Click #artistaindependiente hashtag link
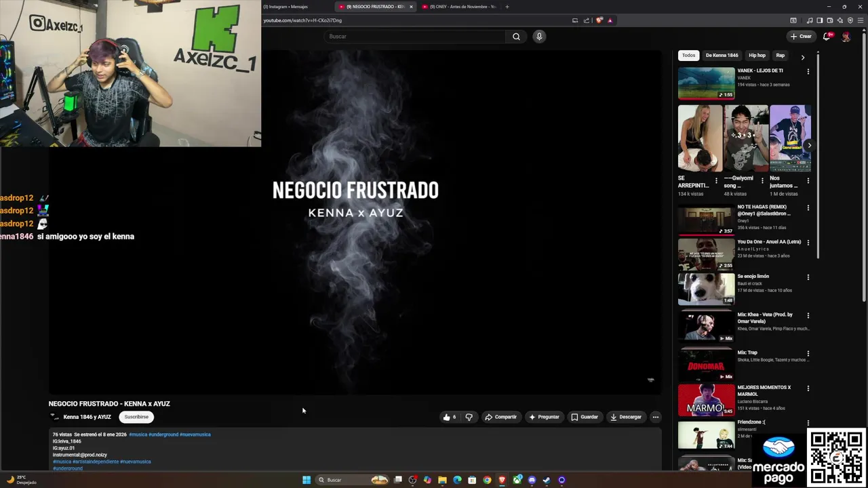The height and width of the screenshot is (488, 868). (x=95, y=462)
